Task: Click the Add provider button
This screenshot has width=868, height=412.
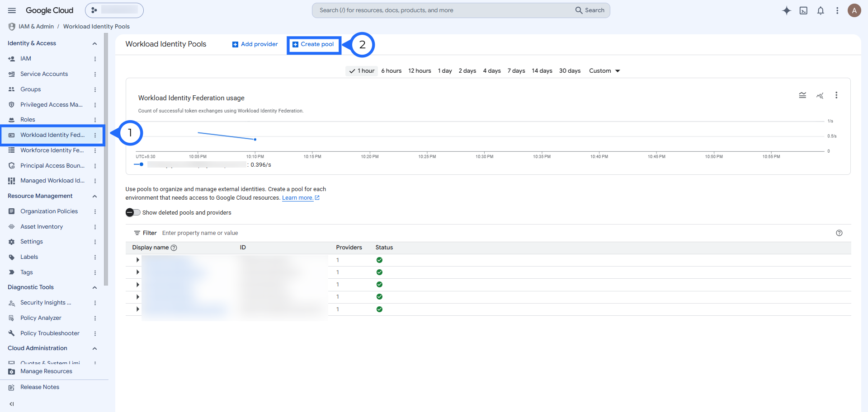Action: pyautogui.click(x=255, y=44)
